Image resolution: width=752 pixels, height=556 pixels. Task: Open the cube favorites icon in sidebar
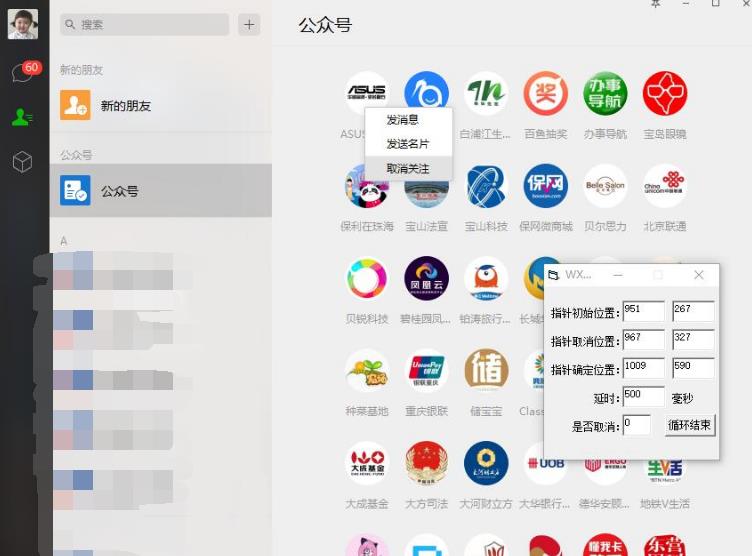point(22,162)
